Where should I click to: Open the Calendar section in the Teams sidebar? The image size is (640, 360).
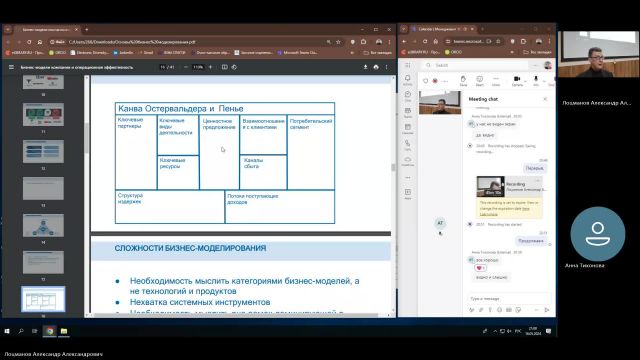coord(407,129)
